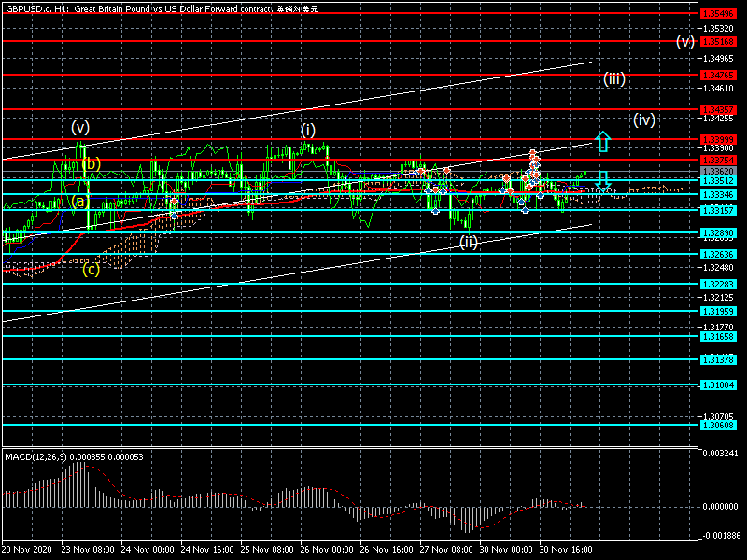
Task: Click the cyan 1.32636 price tag
Action: coord(718,254)
